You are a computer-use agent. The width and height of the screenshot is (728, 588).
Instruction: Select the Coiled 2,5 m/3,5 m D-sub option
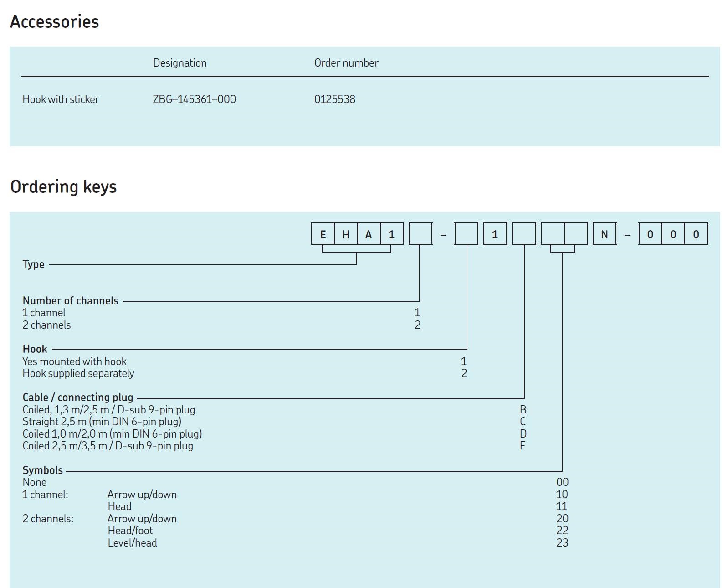108,446
